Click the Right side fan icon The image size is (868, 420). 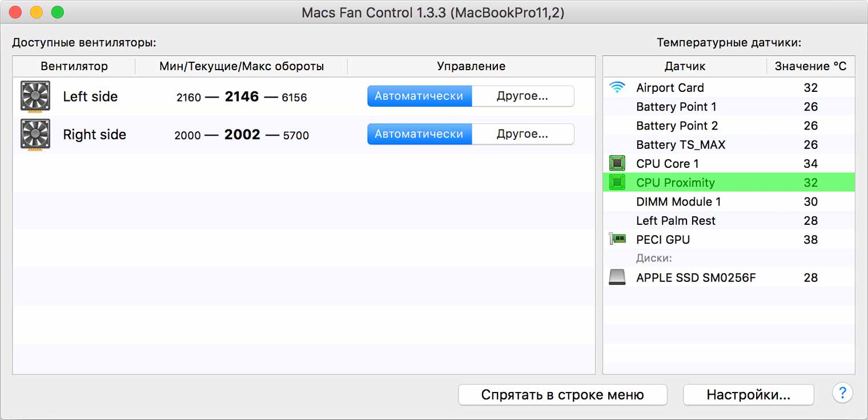(35, 135)
